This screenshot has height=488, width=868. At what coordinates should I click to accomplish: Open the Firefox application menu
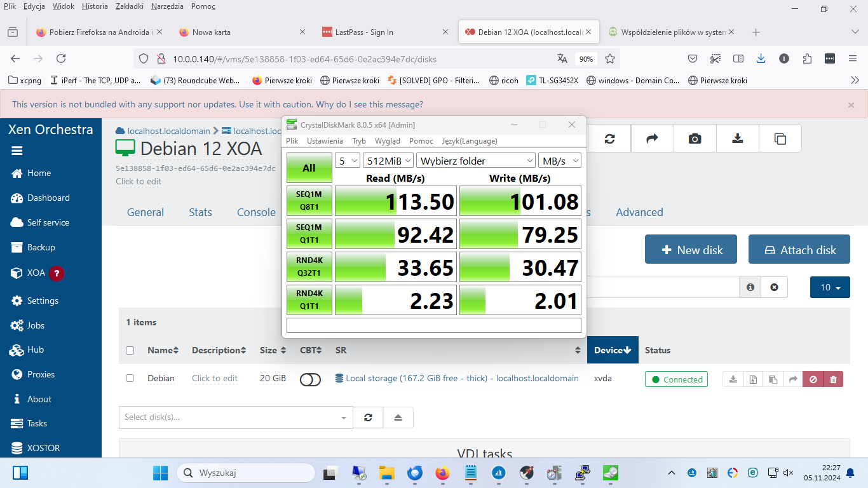click(853, 58)
